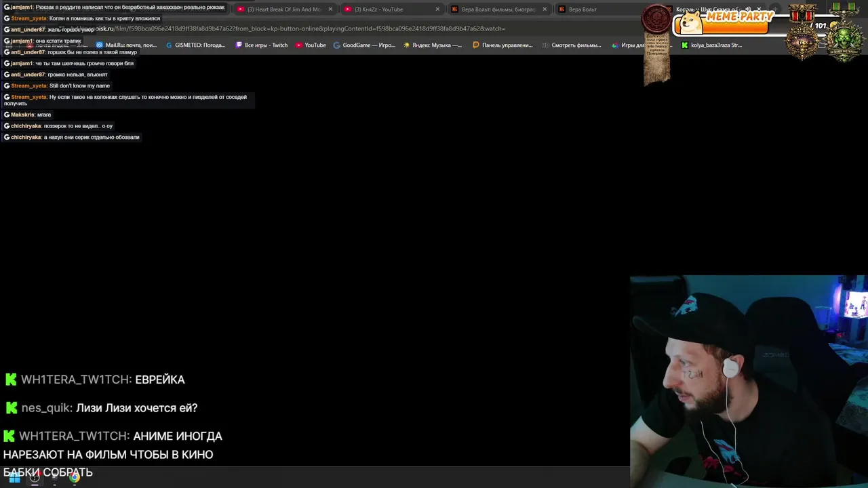Close the Вера Вольт: фильмы tab
This screenshot has width=868, height=488.
(545, 9)
